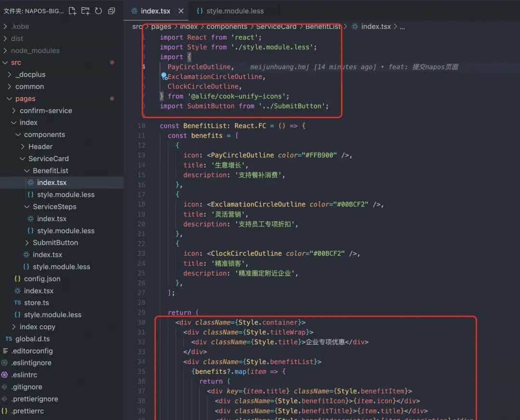The width and height of the screenshot is (520, 420).
Task: Click the TS icon beside store.ts
Action: click(17, 303)
